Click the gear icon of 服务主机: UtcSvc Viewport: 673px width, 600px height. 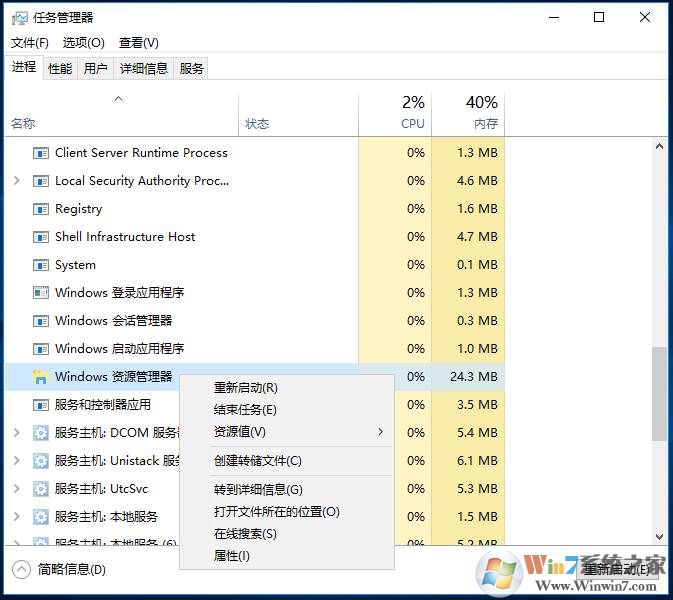pyautogui.click(x=41, y=489)
